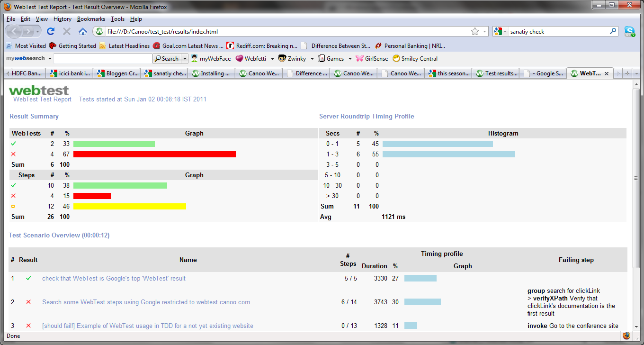Click the yellow not-executed steps bar
The height and width of the screenshot is (345, 644).
click(130, 206)
